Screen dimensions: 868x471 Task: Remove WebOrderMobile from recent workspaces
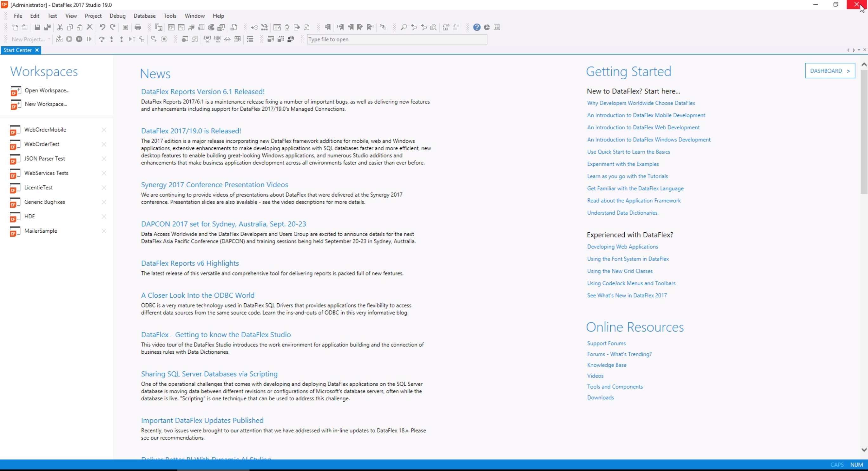point(104,130)
